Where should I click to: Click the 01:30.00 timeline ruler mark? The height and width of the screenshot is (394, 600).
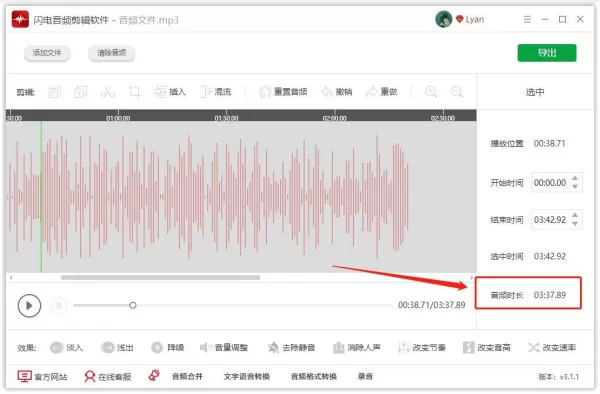227,118
